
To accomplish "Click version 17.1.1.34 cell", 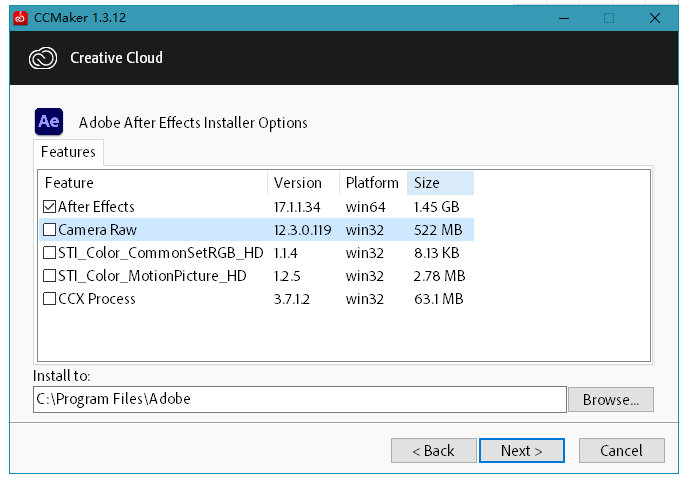I will point(297,207).
